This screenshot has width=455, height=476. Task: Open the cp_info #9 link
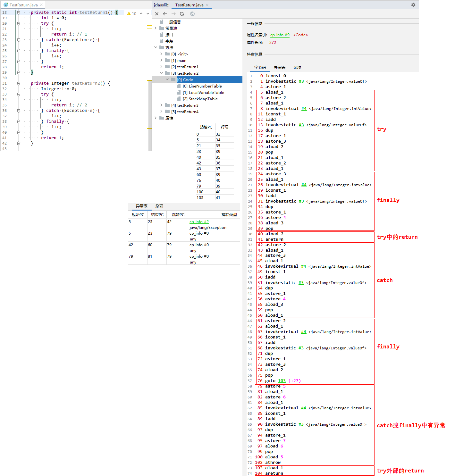point(280,35)
